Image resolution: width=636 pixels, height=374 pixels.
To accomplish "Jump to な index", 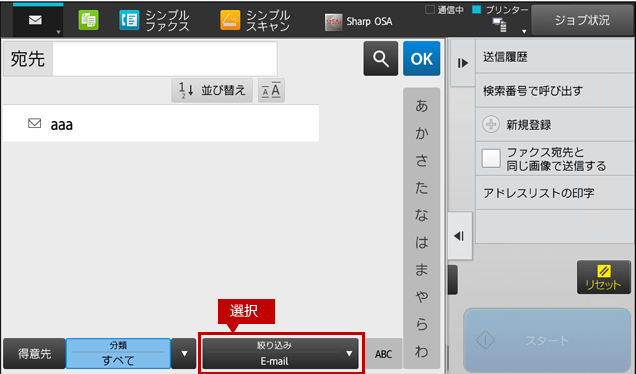I will 421,215.
